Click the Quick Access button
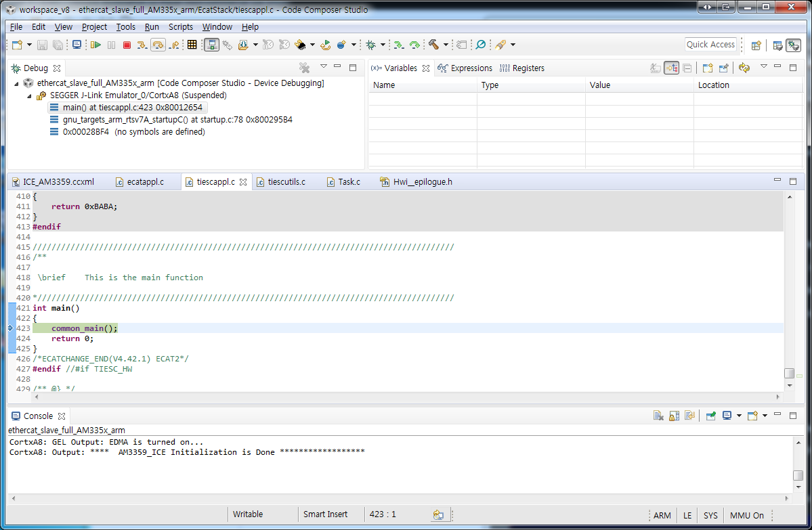Viewport: 812px width, 530px height. tap(710, 44)
